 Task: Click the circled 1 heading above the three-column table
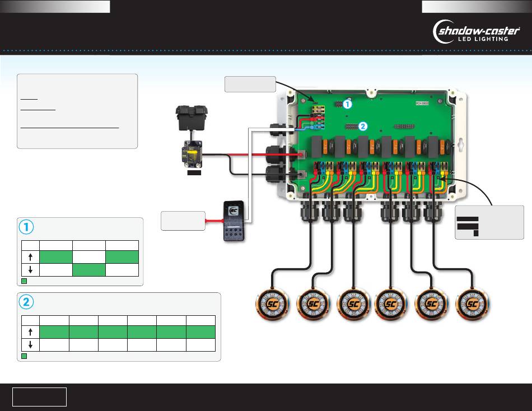pyautogui.click(x=26, y=227)
